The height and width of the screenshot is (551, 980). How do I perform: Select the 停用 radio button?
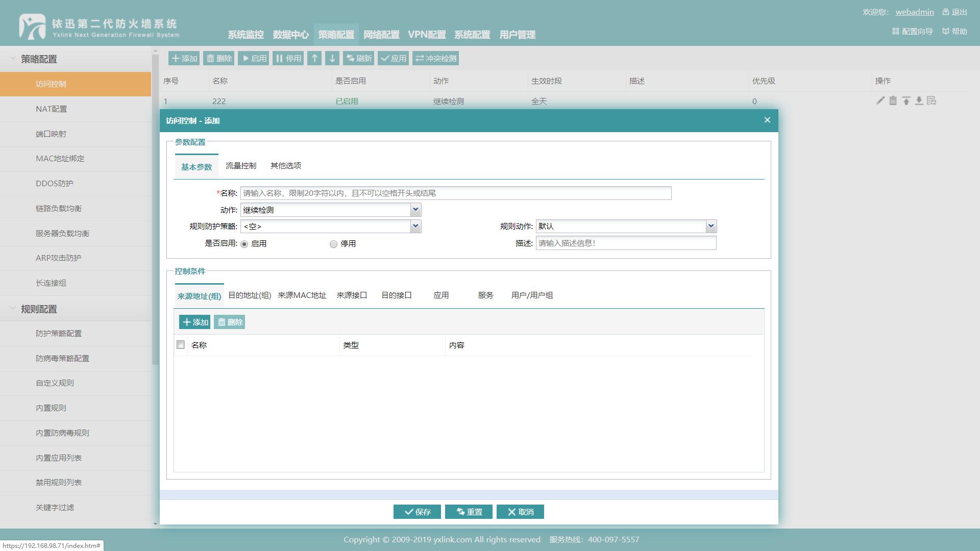pos(333,244)
